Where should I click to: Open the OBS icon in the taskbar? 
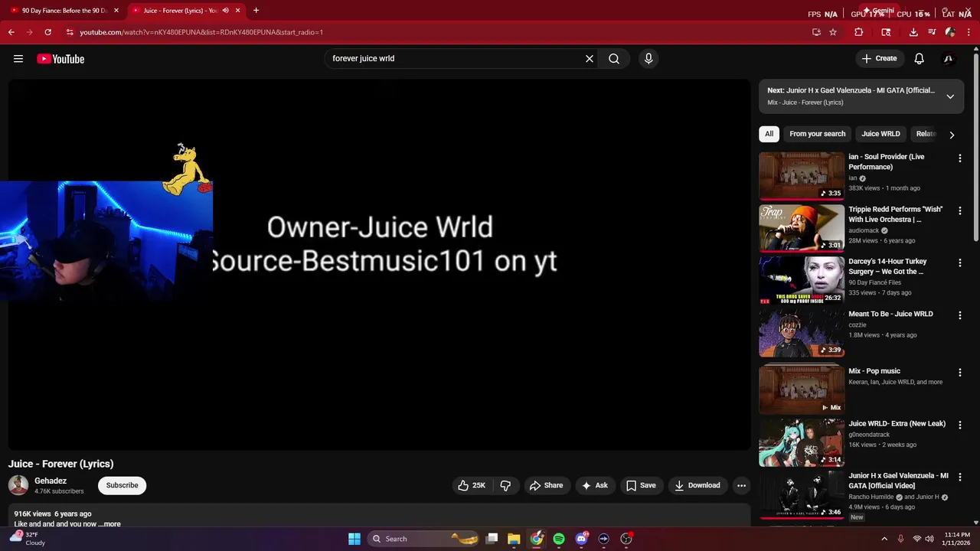click(x=626, y=539)
